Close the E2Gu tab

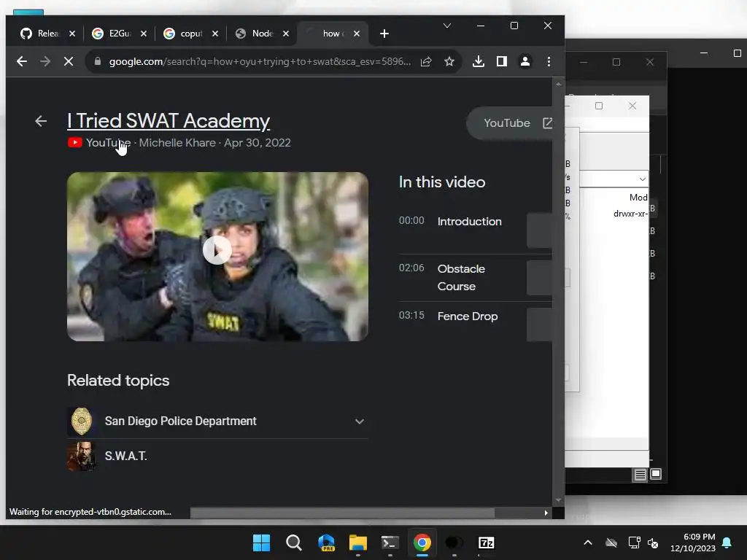coord(144,34)
